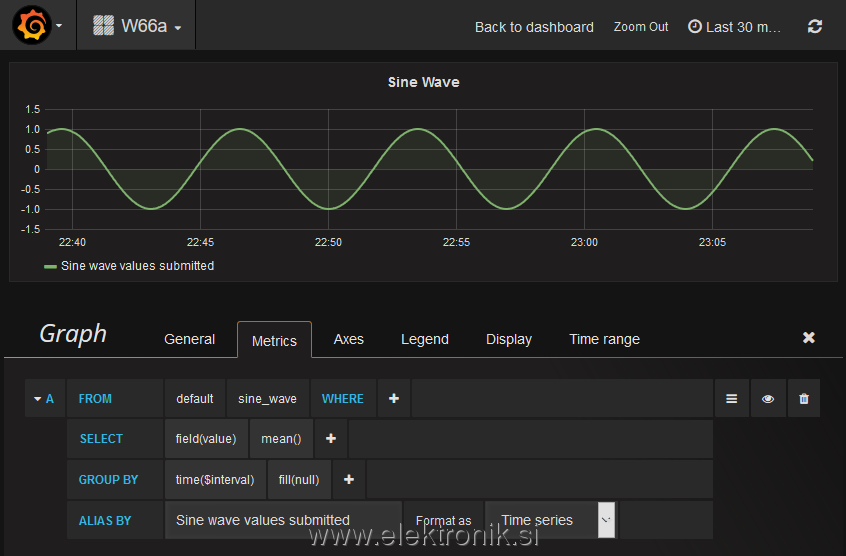Toggle query A visibility eye icon
The image size is (846, 556).
point(768,399)
